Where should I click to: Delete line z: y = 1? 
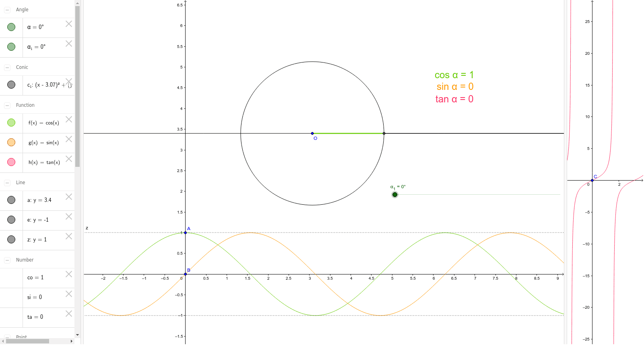pyautogui.click(x=69, y=236)
